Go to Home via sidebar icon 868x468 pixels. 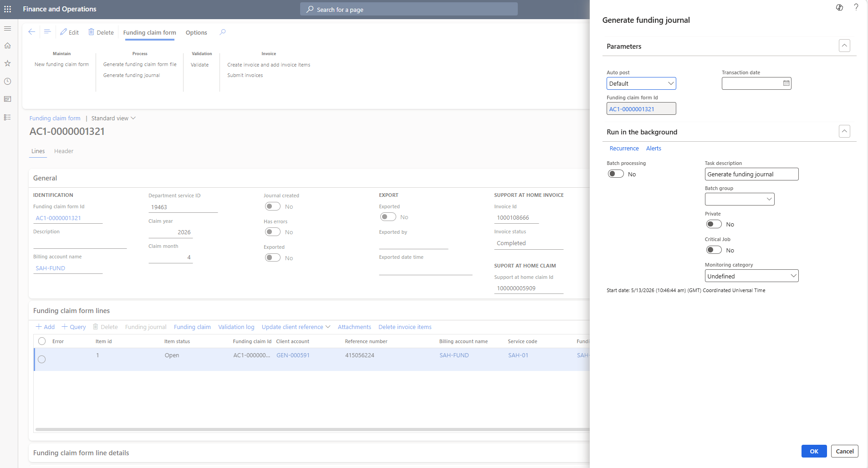click(8, 46)
